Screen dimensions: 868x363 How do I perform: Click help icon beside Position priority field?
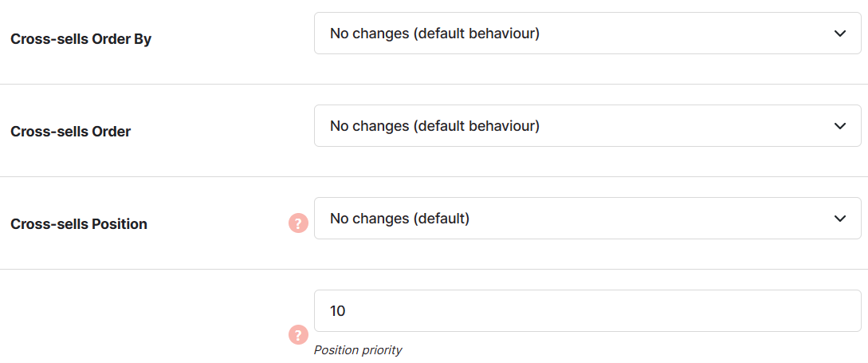pos(298,335)
